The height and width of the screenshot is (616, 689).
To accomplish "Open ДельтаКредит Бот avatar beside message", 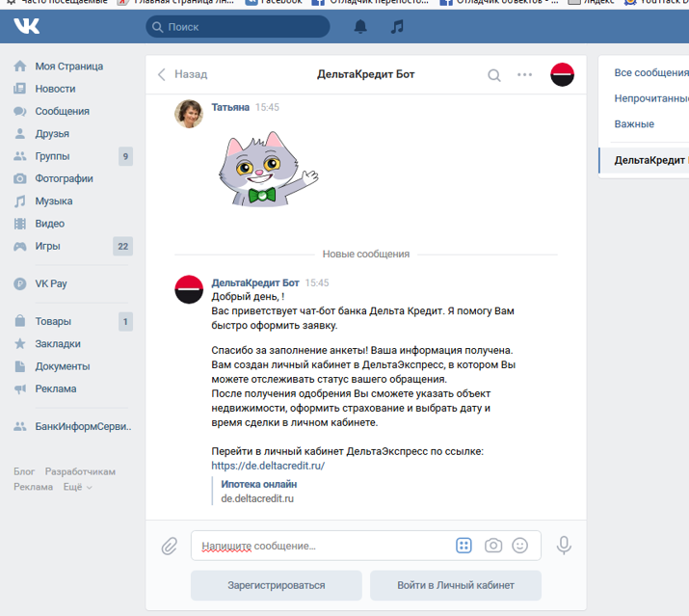I will pyautogui.click(x=189, y=289).
